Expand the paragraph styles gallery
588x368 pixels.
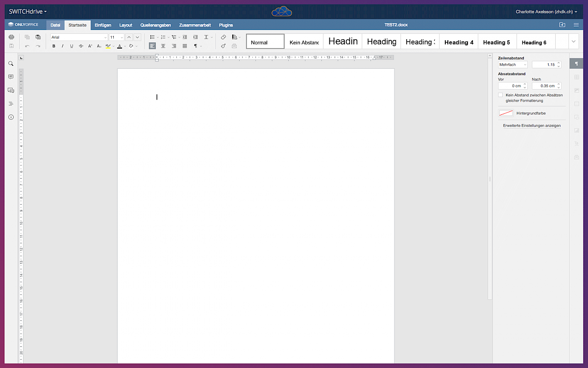573,42
